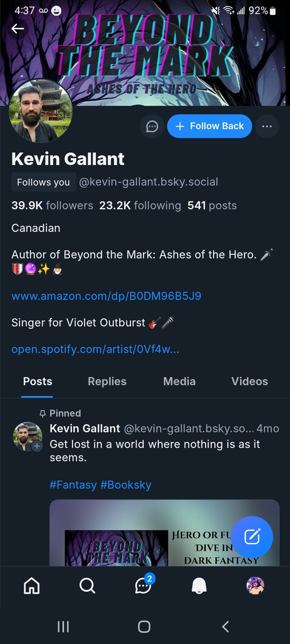Tap the compose new post button
Screen dimensions: 290x644
252,537
